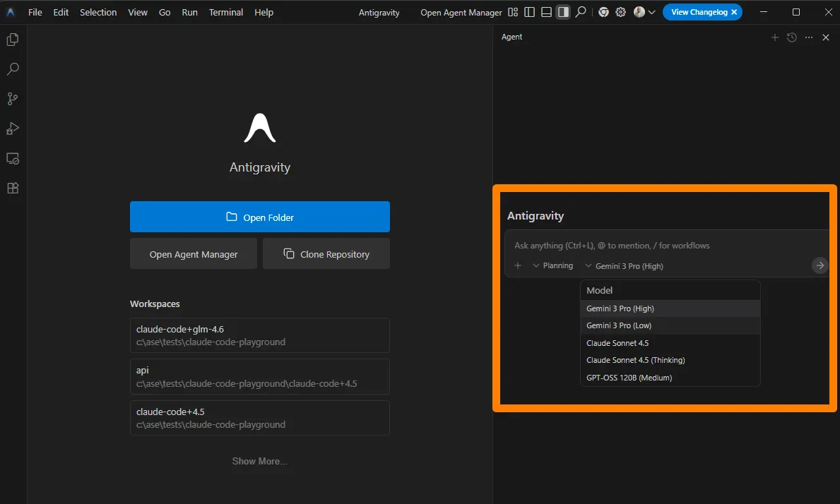Open the Selection menu
The width and height of the screenshot is (840, 504).
click(x=98, y=12)
